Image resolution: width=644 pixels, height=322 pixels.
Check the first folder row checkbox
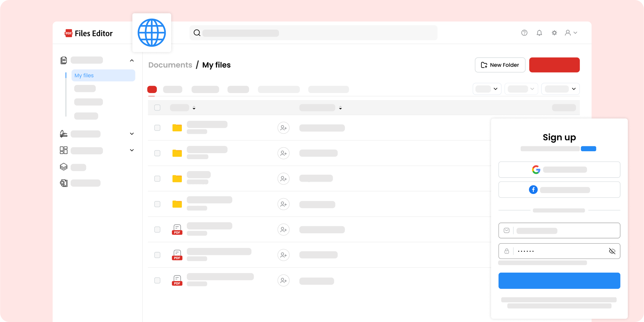click(x=157, y=128)
